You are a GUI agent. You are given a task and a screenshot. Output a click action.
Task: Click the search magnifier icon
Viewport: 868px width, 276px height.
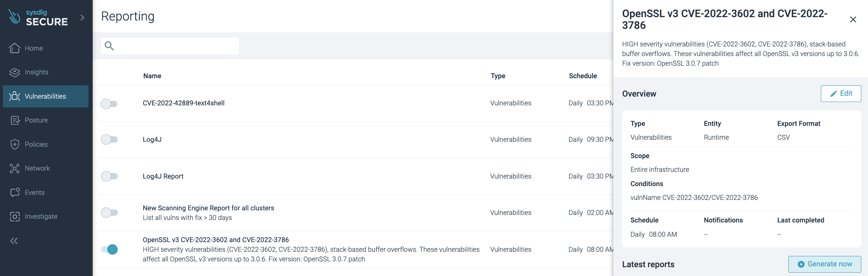click(x=109, y=46)
